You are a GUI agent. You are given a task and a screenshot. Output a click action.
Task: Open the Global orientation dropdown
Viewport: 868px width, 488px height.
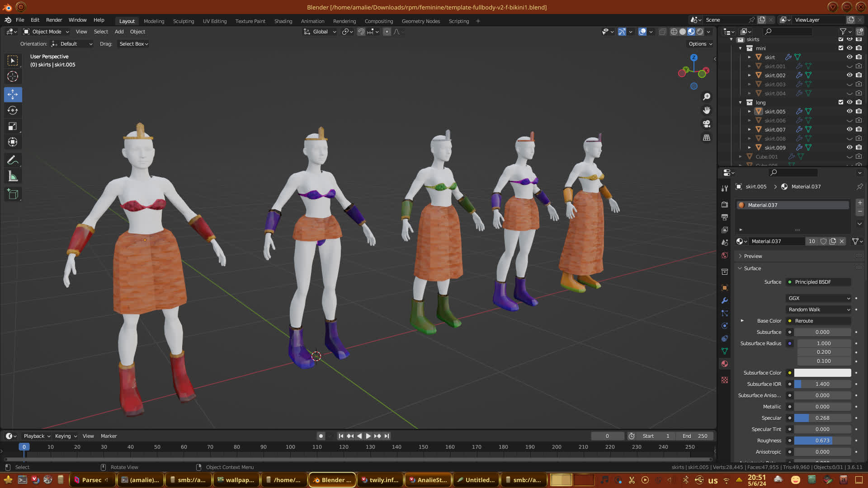[320, 32]
